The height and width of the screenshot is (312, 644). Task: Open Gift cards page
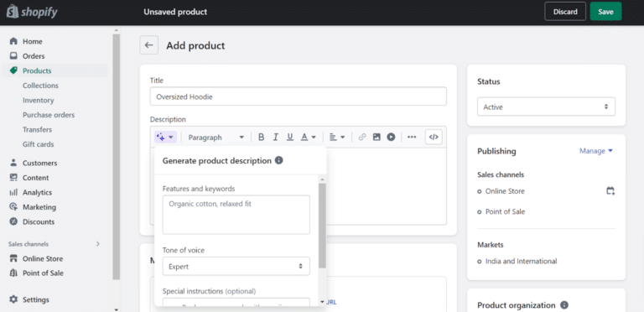(x=39, y=144)
